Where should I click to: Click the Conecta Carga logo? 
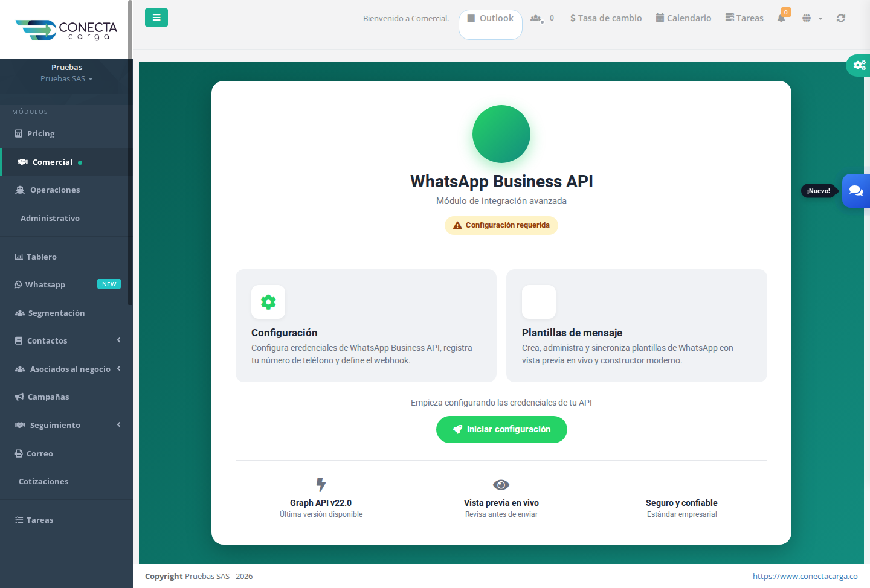[66, 30]
